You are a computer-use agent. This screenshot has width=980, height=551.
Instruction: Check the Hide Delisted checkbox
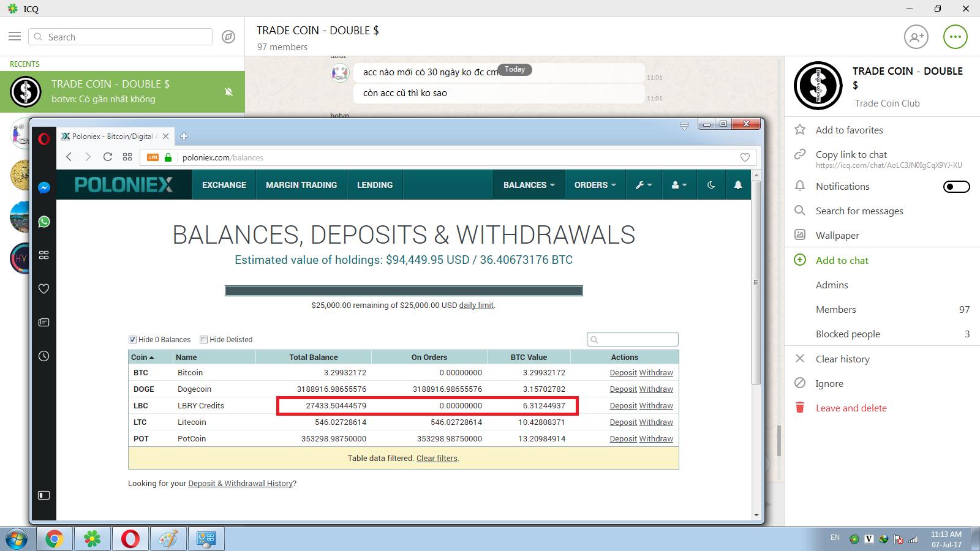[204, 340]
